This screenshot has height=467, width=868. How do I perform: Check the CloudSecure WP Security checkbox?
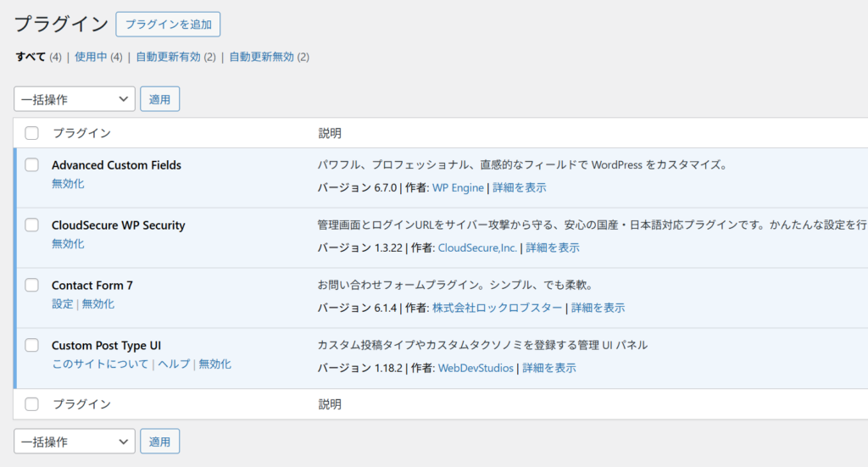click(x=32, y=225)
